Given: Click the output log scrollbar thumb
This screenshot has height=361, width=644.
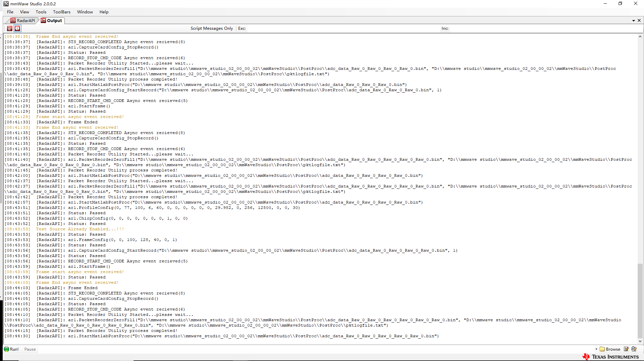Looking at the screenshot, I should 640,301.
